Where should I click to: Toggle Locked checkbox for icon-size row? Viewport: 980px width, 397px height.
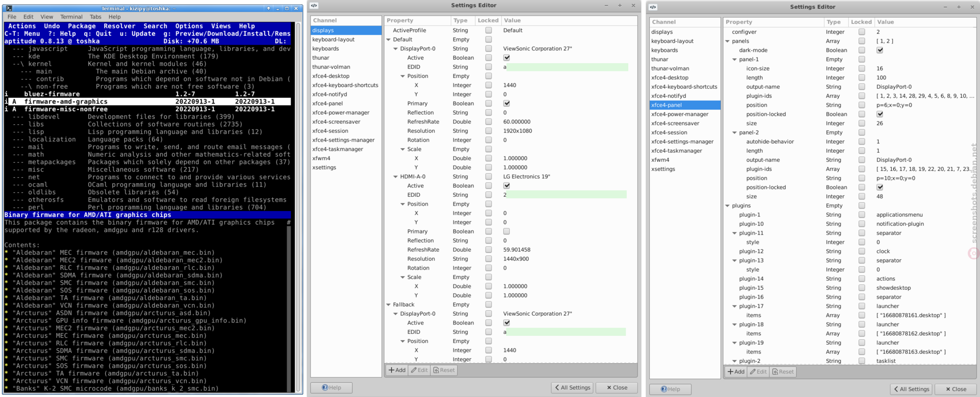[862, 69]
